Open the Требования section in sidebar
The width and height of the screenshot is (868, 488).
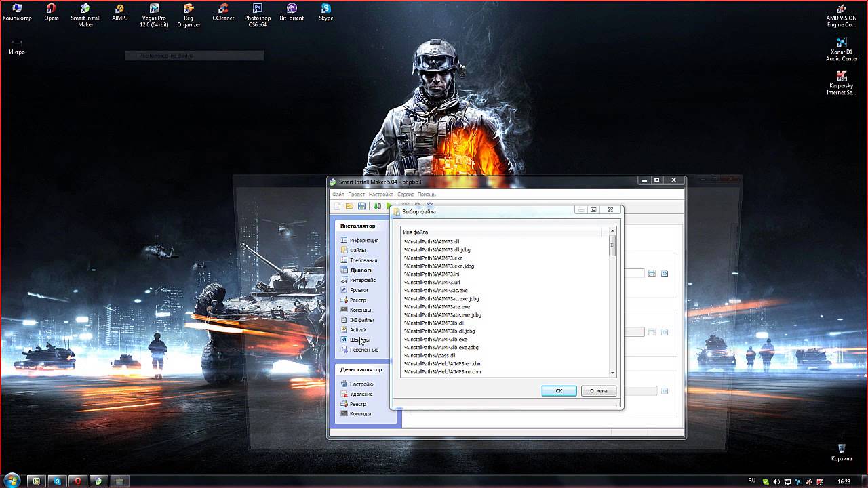(359, 260)
